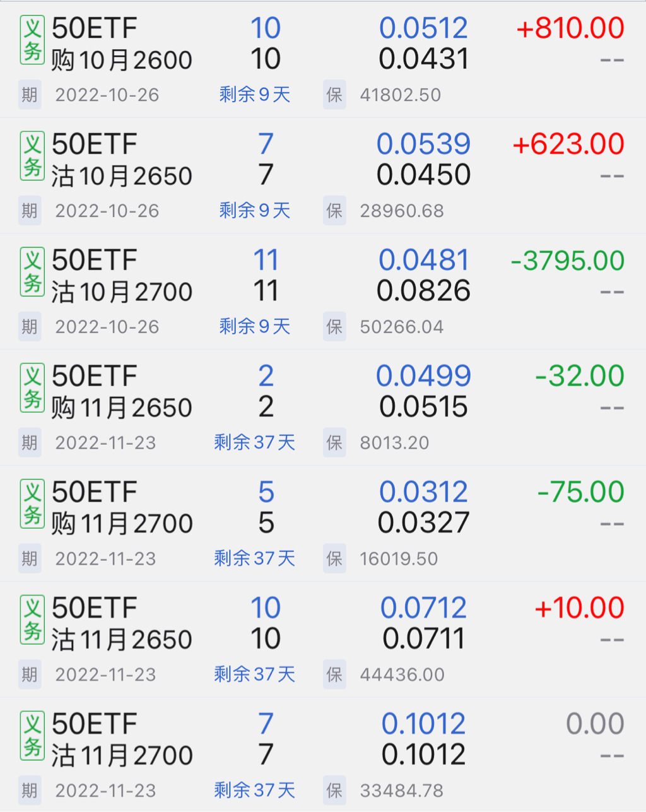646x812 pixels.
Task: Tap the 保 icon next to 33484.78
Action: 334,791
